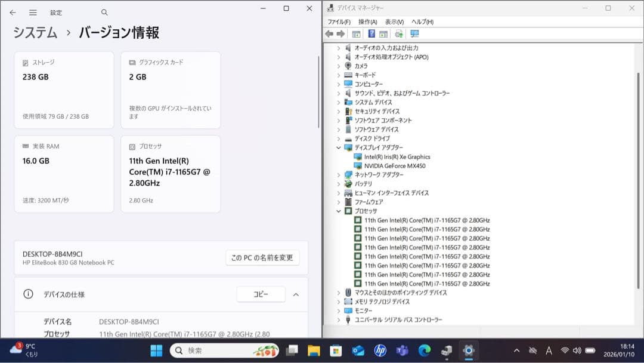Click the printer icon in Device Manager toolbar
Viewport: 644px width, 363px height.
(x=399, y=34)
